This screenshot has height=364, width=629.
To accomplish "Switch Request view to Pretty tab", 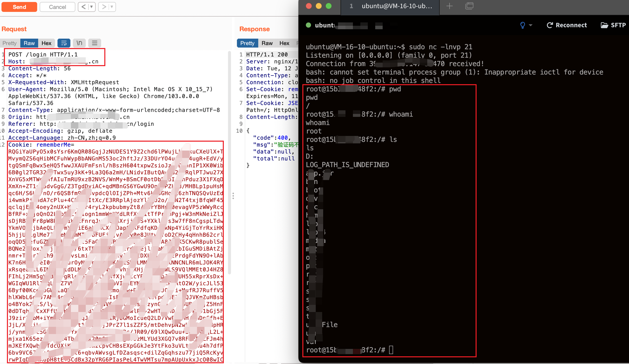I will pos(9,43).
